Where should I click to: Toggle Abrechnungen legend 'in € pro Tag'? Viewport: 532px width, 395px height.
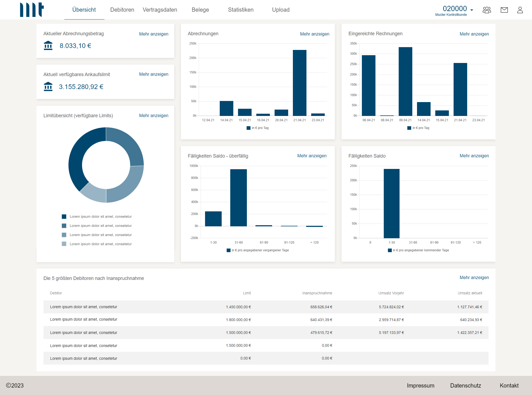258,128
